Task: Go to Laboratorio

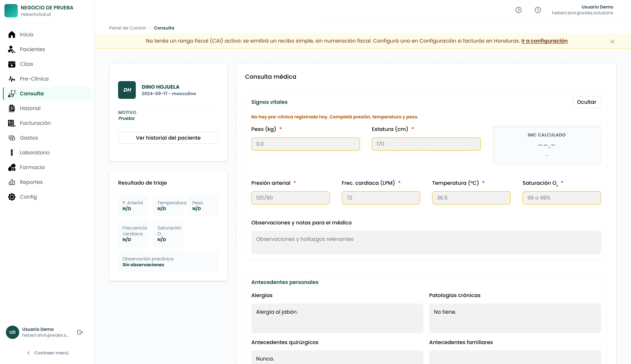Action: [47, 152]
